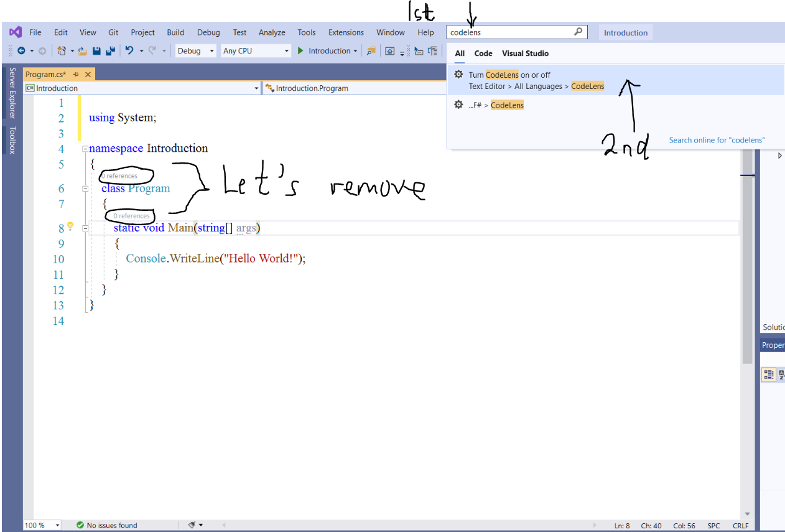
Task: Collapse the namespace Introduction block
Action: [85, 149]
